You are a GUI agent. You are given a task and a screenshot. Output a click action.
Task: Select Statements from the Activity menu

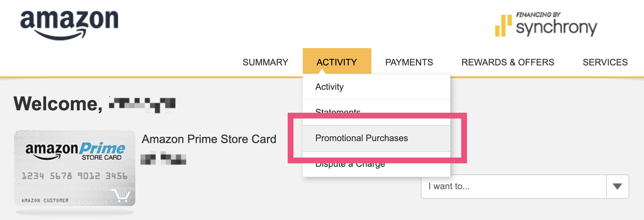337,112
